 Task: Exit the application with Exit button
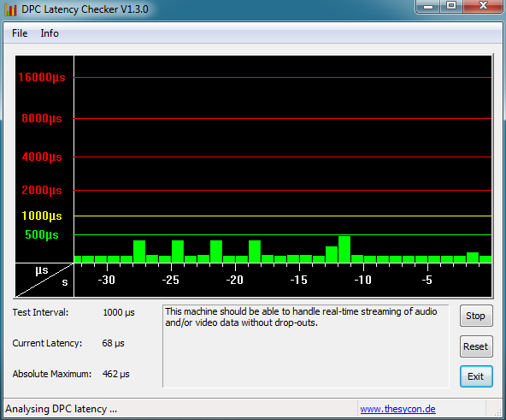click(x=476, y=376)
